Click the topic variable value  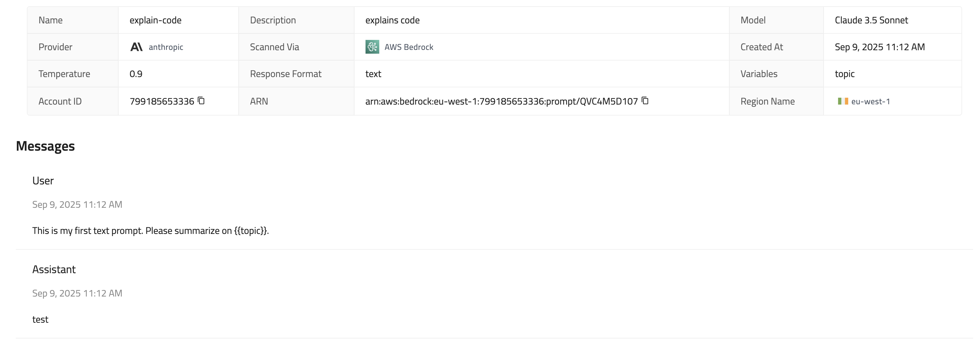click(x=844, y=74)
